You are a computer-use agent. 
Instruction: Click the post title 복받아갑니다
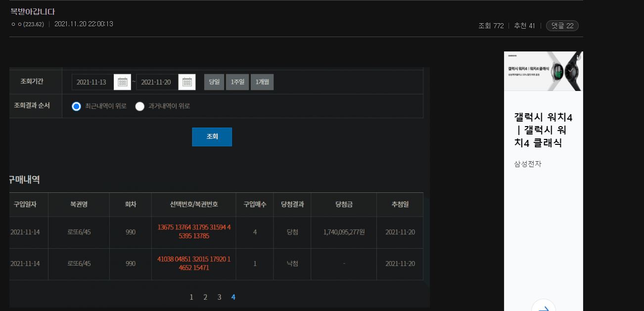pyautogui.click(x=33, y=11)
